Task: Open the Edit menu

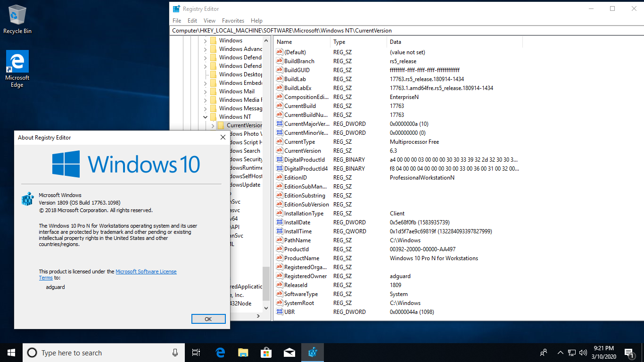Action: 192,21
